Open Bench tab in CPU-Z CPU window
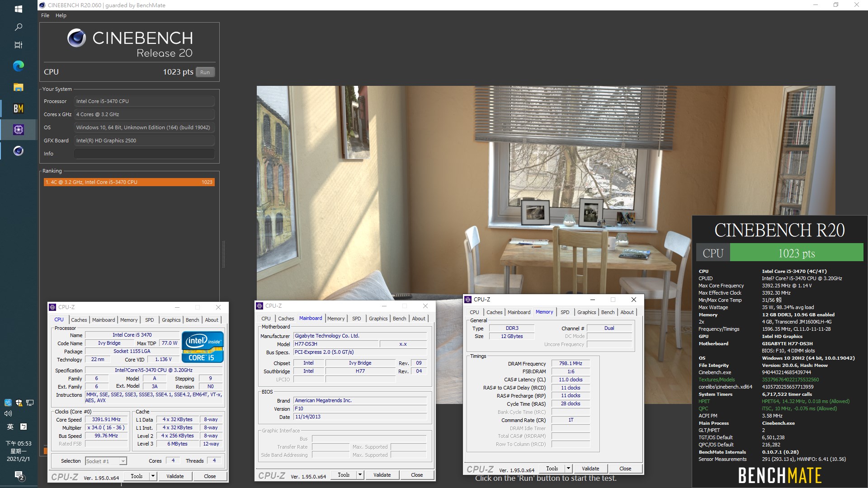 tap(193, 320)
